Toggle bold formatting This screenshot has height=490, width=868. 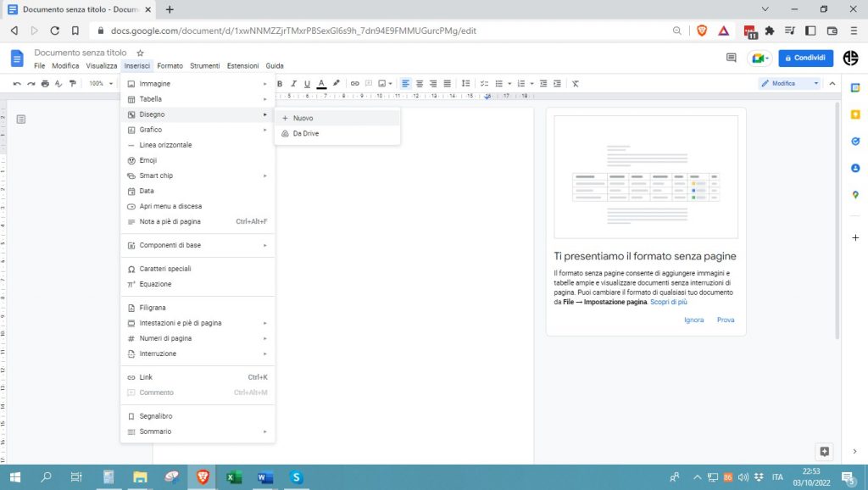(292, 84)
